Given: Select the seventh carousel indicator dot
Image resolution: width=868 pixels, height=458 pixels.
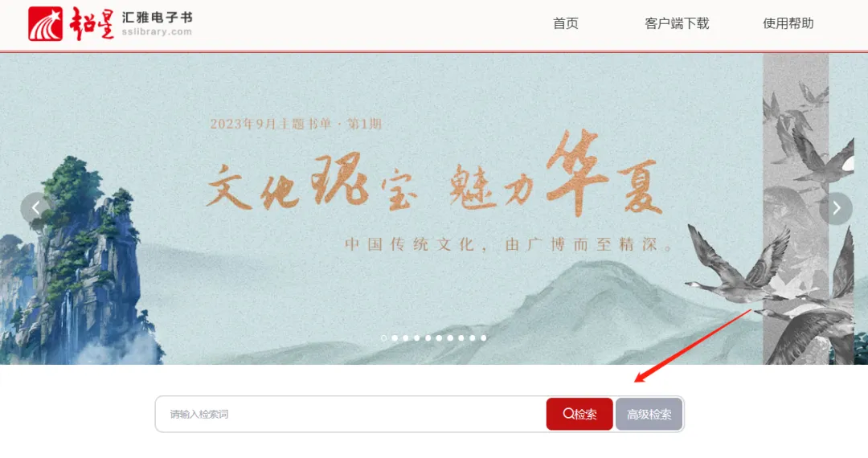Looking at the screenshot, I should coord(450,338).
